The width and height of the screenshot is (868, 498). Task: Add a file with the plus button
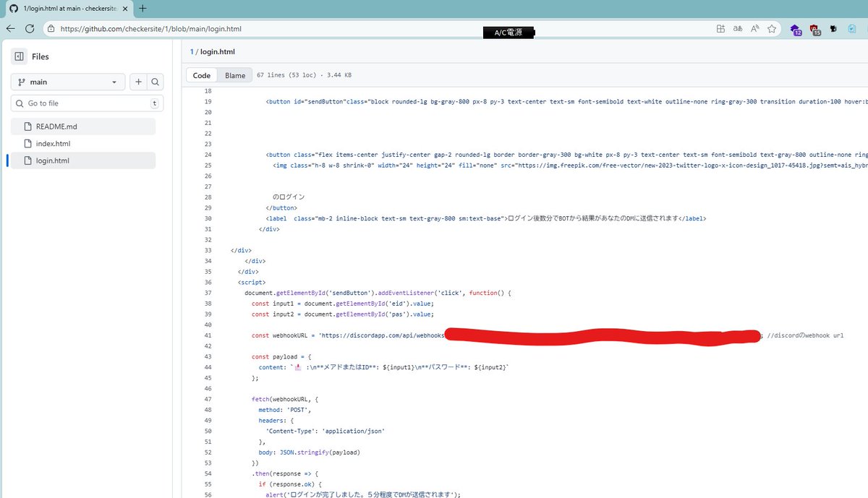(x=138, y=82)
